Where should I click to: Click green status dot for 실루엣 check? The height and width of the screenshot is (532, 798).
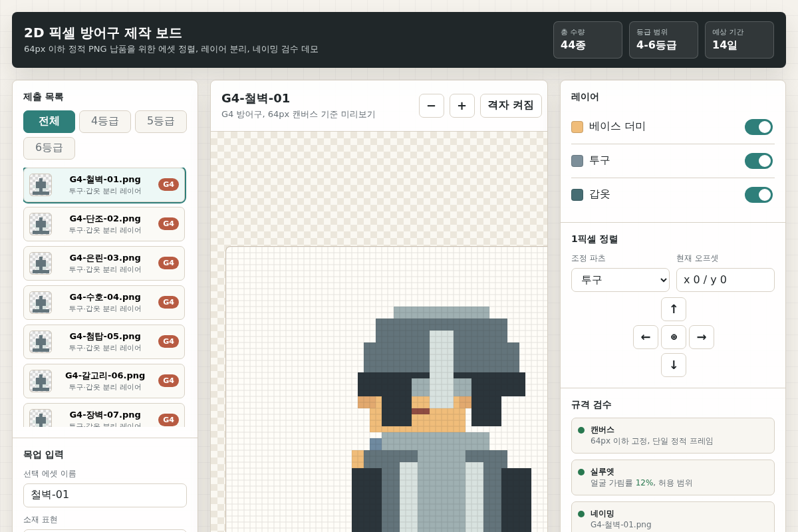(581, 472)
